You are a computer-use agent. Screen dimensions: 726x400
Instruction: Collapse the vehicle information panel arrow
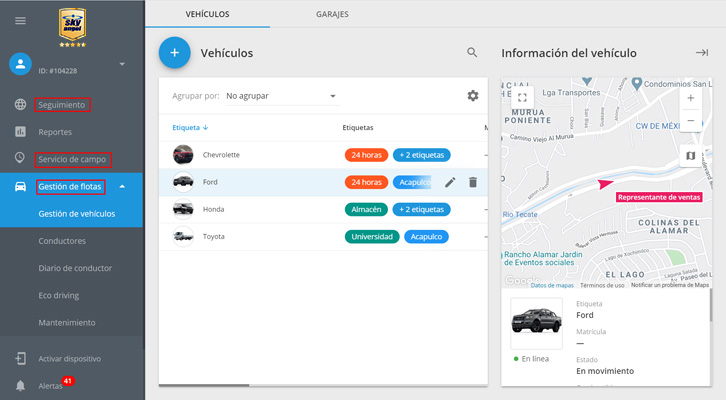coord(702,53)
